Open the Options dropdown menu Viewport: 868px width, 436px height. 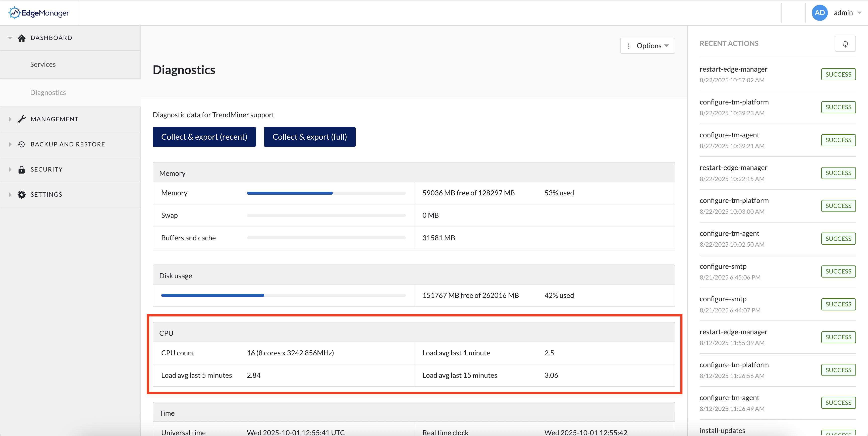point(647,46)
